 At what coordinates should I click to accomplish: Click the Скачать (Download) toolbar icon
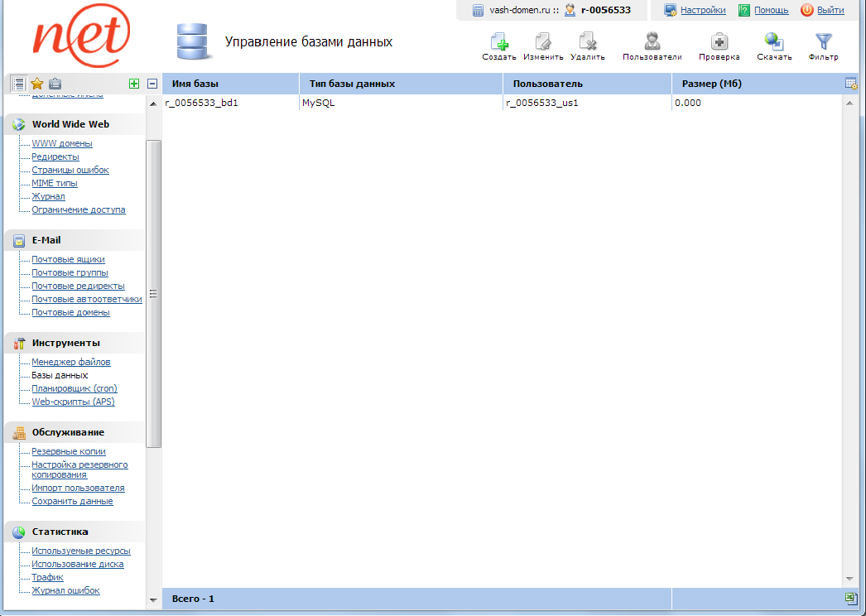(774, 43)
